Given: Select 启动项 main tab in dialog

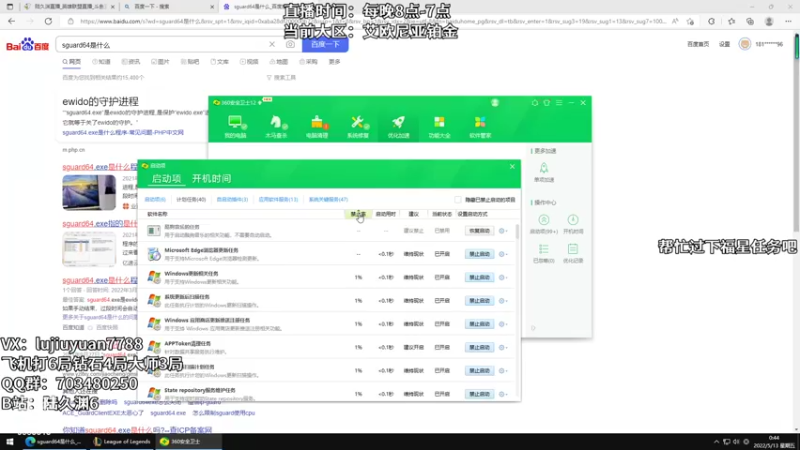Looking at the screenshot, I should (166, 179).
